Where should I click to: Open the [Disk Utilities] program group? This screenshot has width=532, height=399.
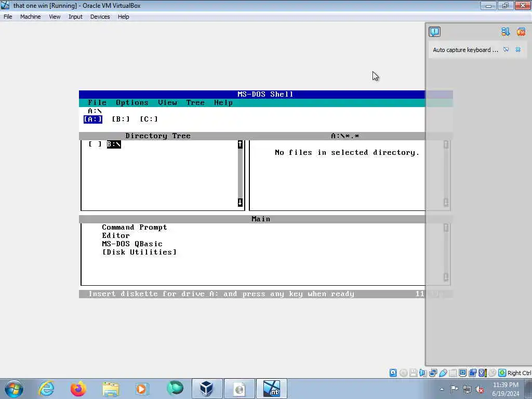pos(139,252)
